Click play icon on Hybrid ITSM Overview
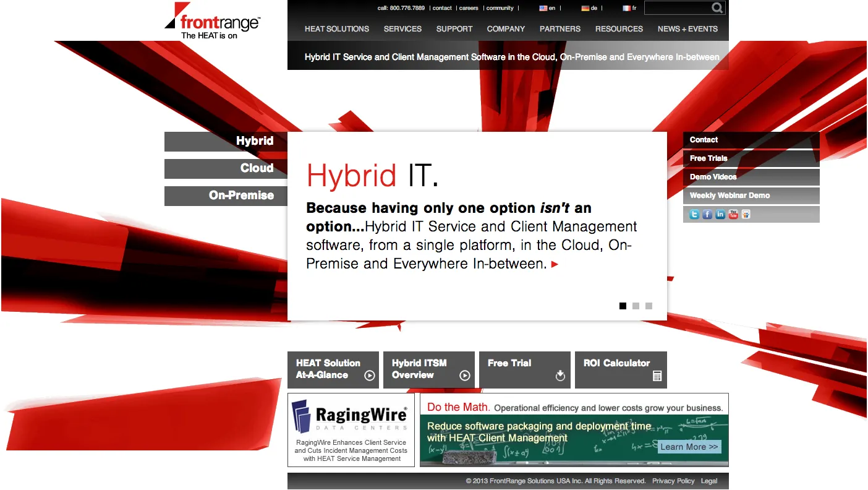868x490 pixels. tap(465, 376)
